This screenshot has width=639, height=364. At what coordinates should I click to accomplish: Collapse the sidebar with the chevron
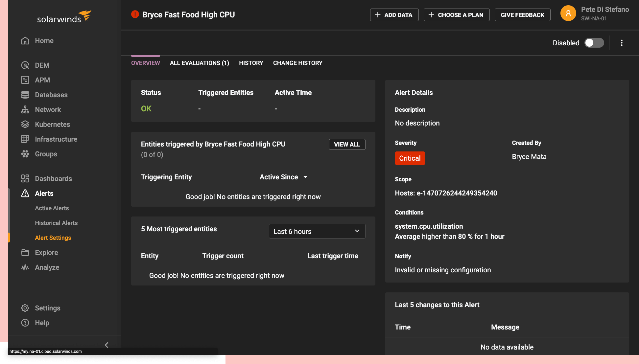[x=106, y=345]
